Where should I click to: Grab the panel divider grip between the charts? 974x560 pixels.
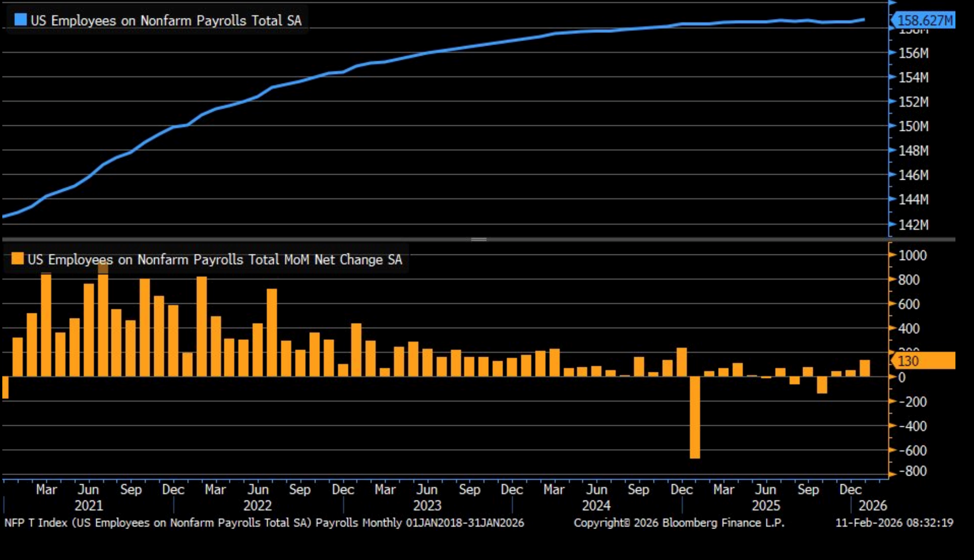[478, 239]
